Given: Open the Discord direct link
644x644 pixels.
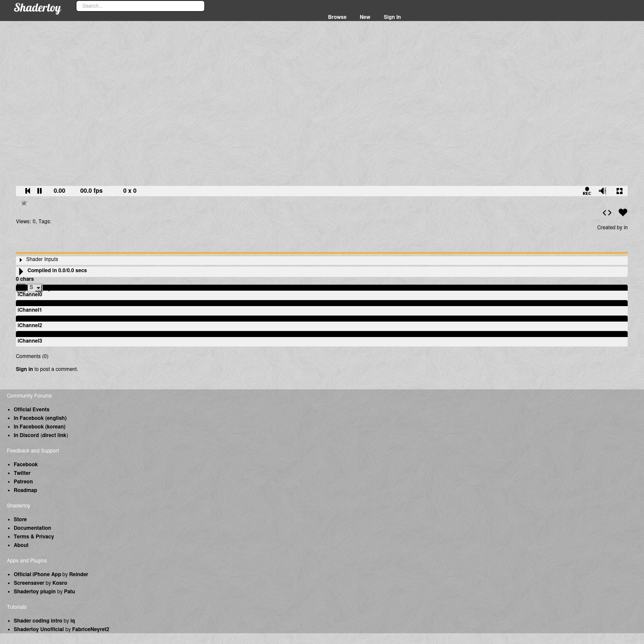Looking at the screenshot, I should 54,435.
